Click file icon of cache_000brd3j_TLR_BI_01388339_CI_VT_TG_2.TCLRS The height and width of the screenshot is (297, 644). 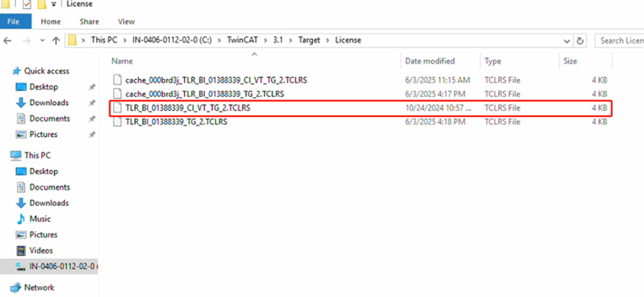click(117, 80)
